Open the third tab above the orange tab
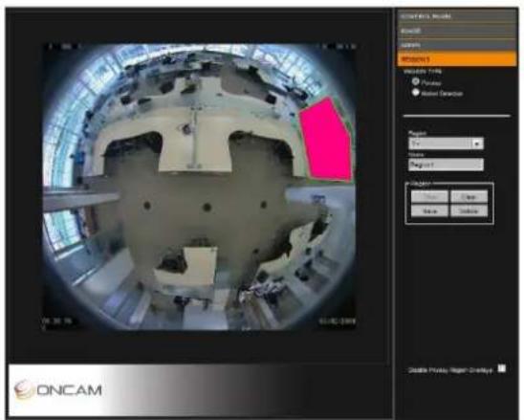The height and width of the screenshot is (420, 524). [457, 45]
